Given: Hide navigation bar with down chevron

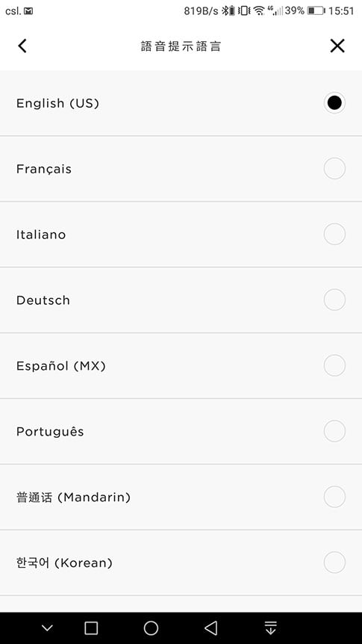Looking at the screenshot, I should click(x=47, y=628).
